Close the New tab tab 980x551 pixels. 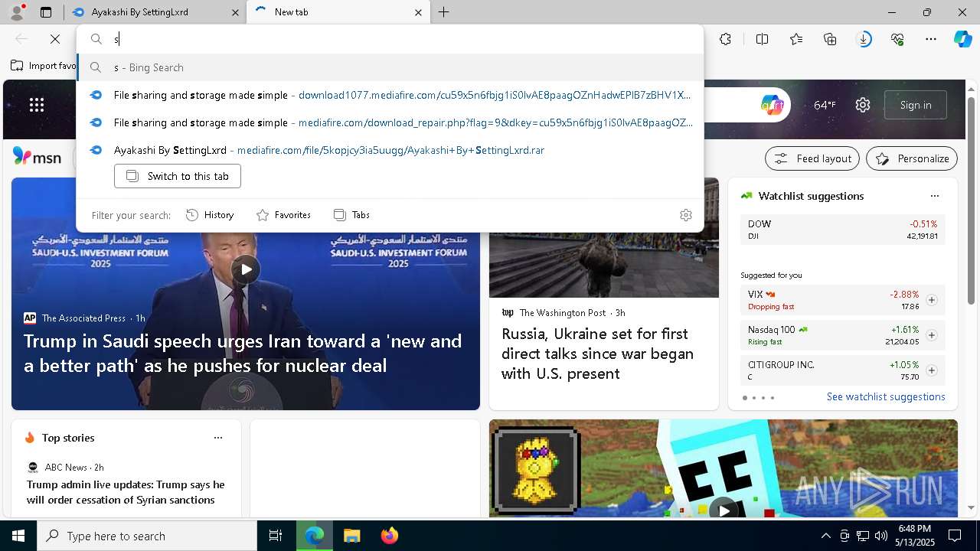[x=418, y=12]
